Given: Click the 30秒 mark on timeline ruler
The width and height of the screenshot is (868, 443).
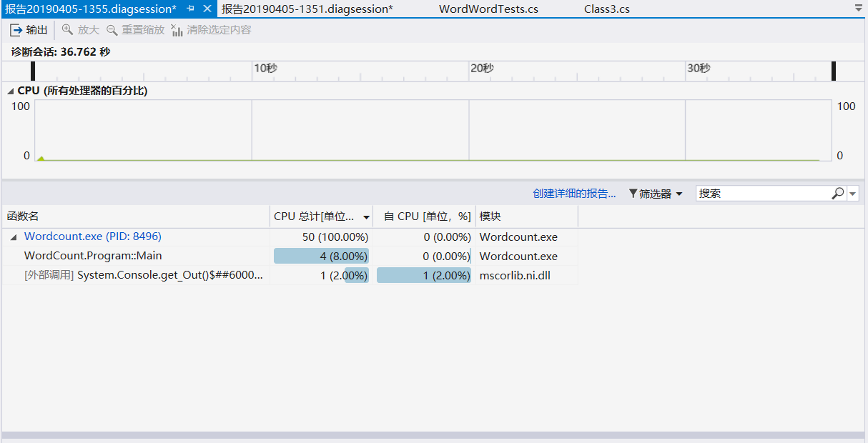Looking at the screenshot, I should [699, 68].
